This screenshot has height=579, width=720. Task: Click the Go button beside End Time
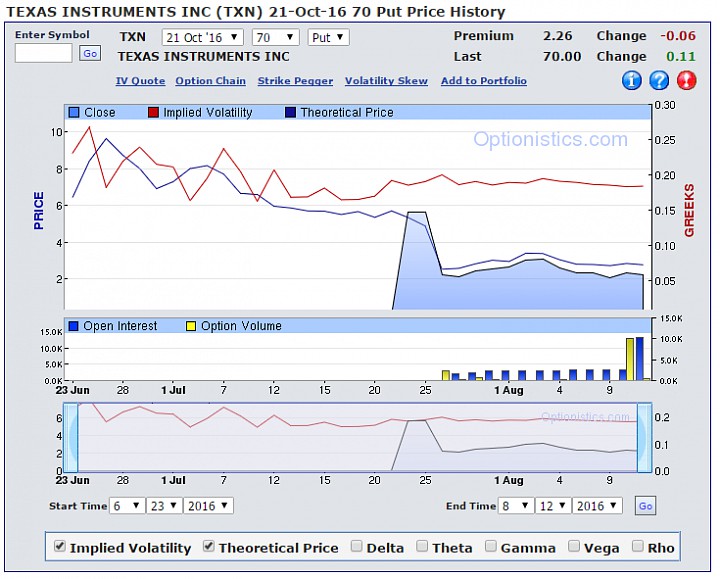click(645, 506)
